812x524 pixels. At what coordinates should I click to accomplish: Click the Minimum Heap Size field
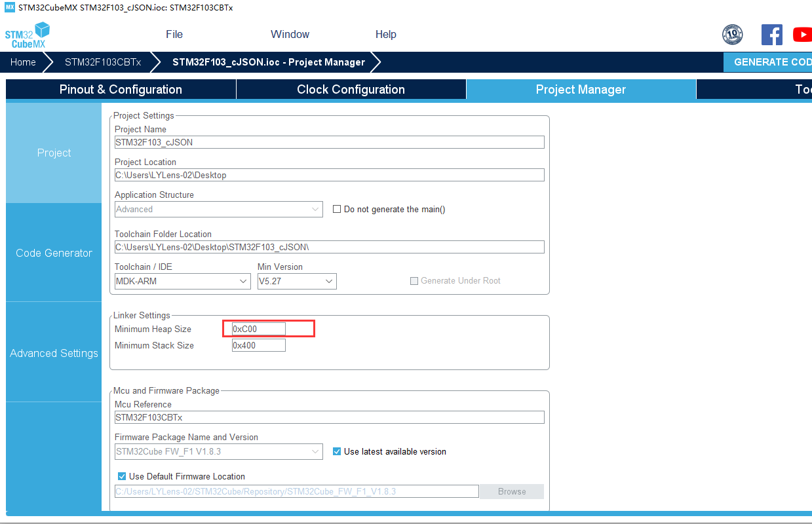(x=259, y=329)
